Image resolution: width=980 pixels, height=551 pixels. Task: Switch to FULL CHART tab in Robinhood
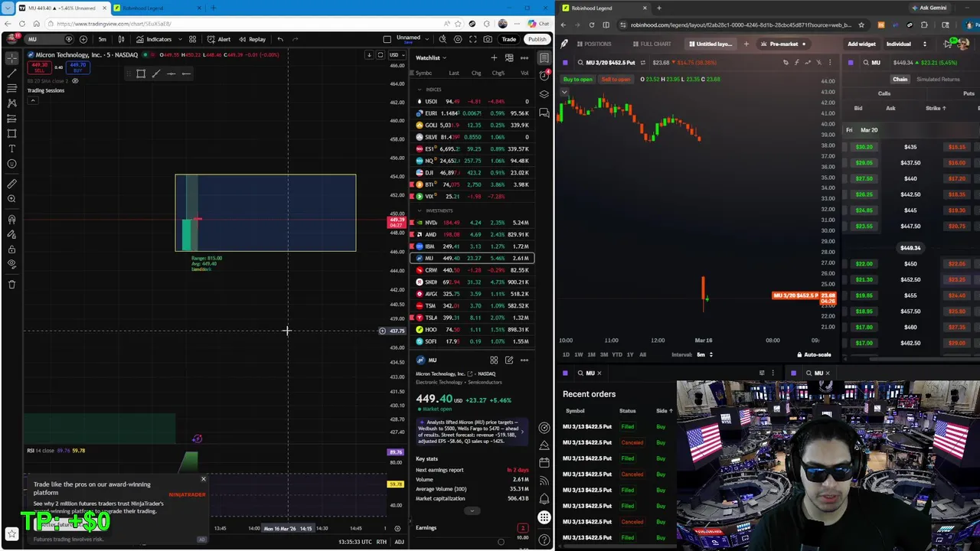coord(652,44)
